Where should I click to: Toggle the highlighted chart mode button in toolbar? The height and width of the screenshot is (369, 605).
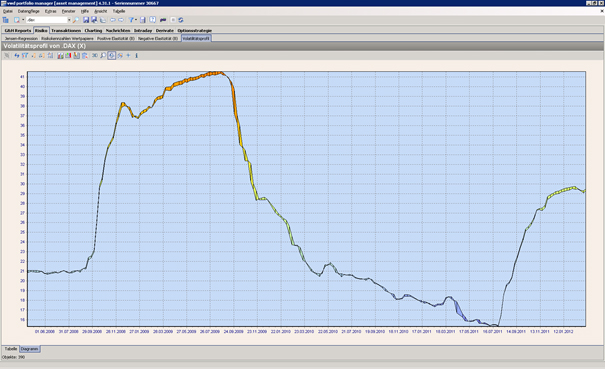point(112,56)
